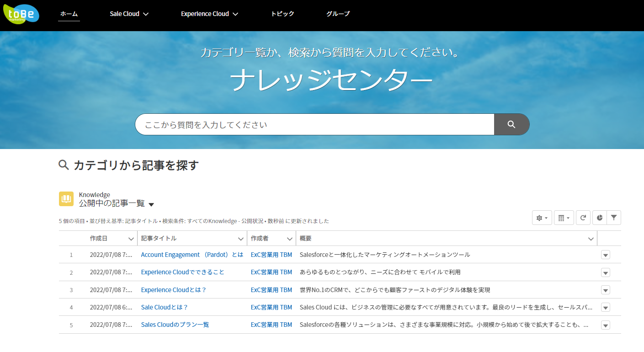Sort by 記事タイトル column header
This screenshot has width=644, height=352.
coord(159,239)
